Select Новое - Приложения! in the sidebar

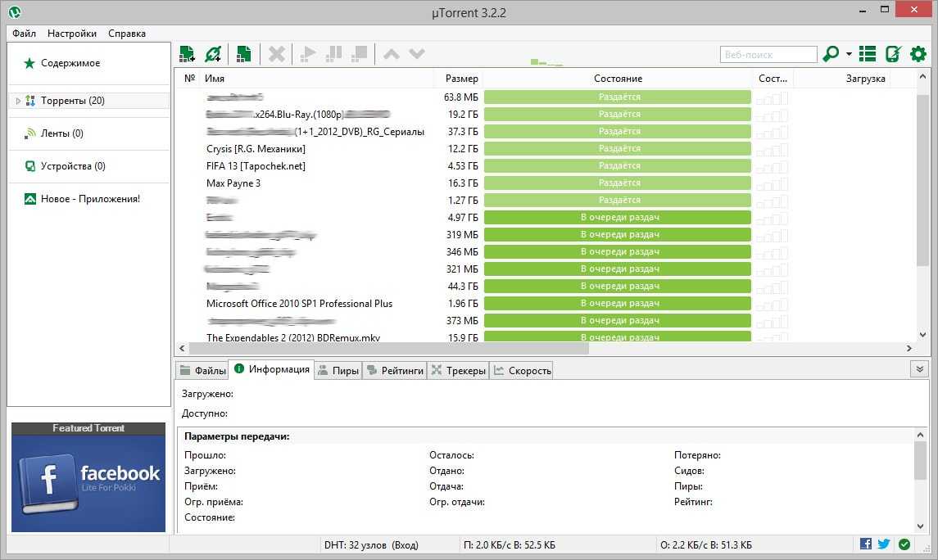[88, 199]
